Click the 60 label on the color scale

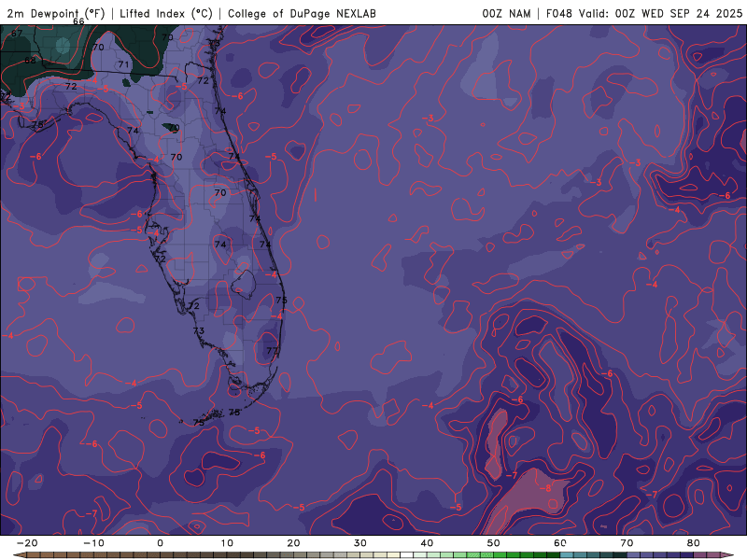[x=560, y=543]
